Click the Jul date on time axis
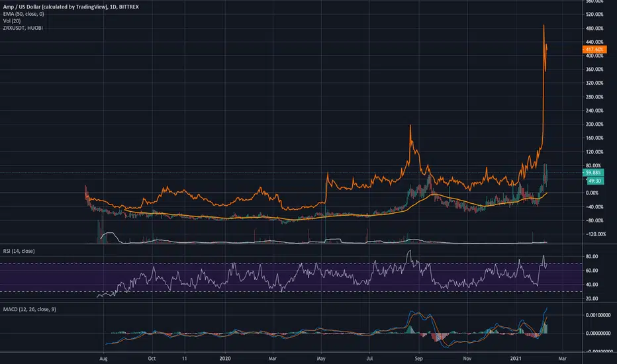Viewport: 617px width, 364px height. 369,359
